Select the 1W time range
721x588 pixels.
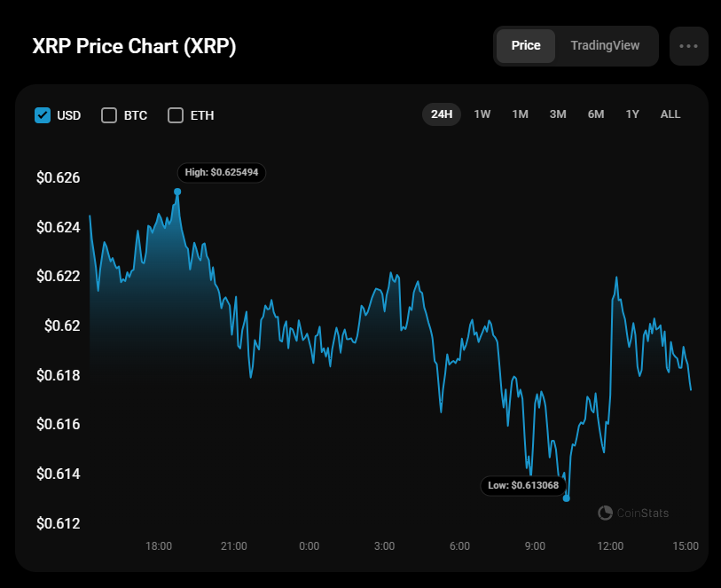[x=482, y=114]
